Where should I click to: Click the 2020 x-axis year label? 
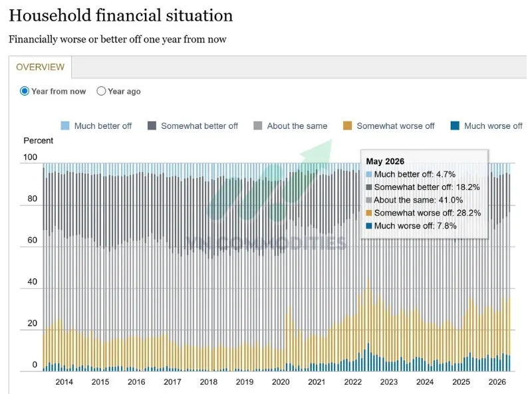click(x=281, y=382)
